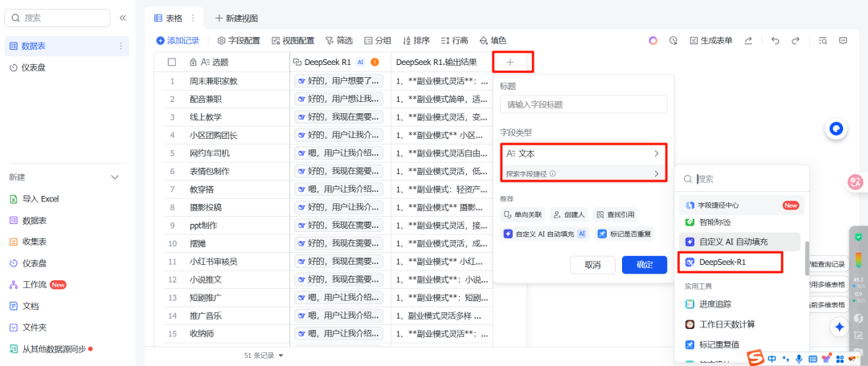The width and height of the screenshot is (868, 366).
Task: Select 自定义 AI 自动填充 in shortcut list
Action: (x=740, y=242)
